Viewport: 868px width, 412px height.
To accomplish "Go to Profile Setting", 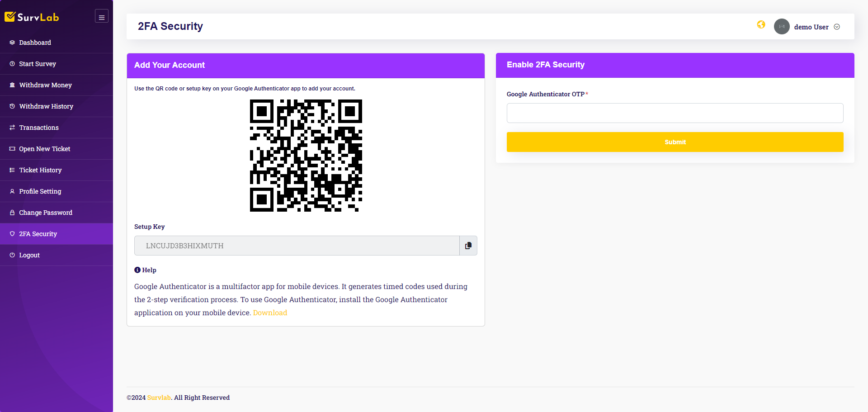I will tap(40, 191).
